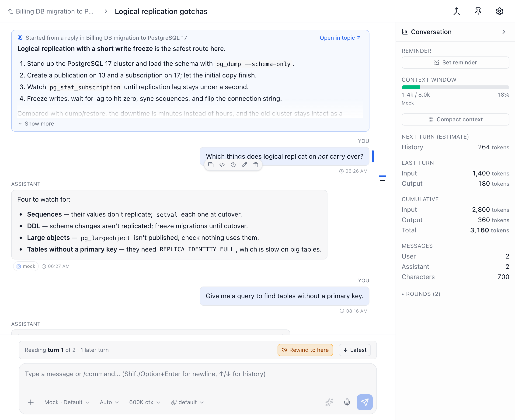Click the primary key query user message

coord(284,296)
